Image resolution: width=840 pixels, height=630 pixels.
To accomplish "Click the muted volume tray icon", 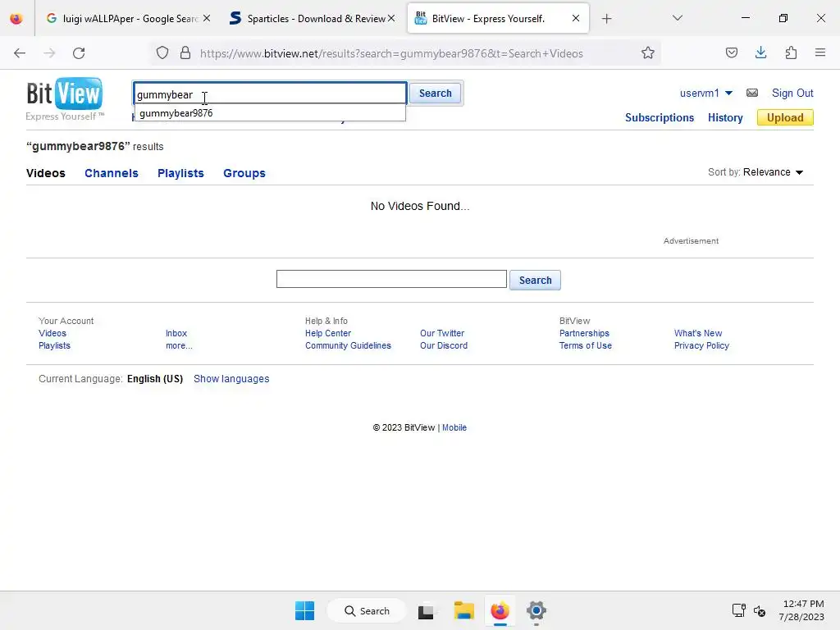I will (760, 610).
